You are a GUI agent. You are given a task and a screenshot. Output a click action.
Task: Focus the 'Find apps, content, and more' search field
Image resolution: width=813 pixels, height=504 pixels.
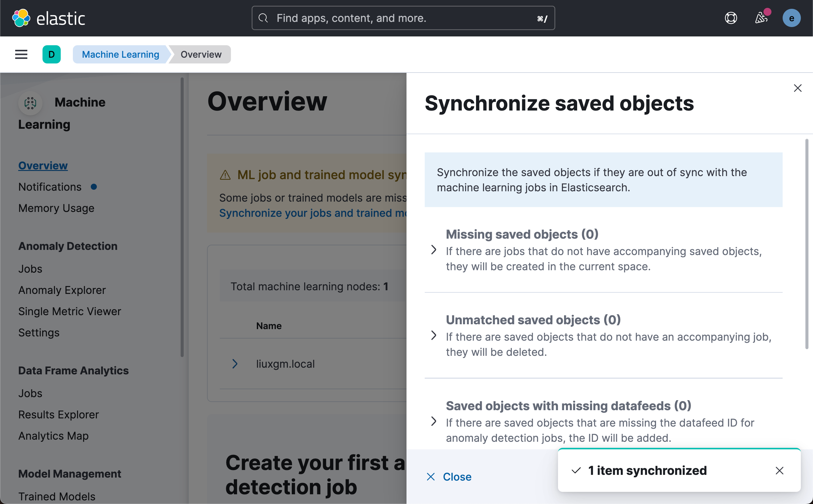(403, 18)
